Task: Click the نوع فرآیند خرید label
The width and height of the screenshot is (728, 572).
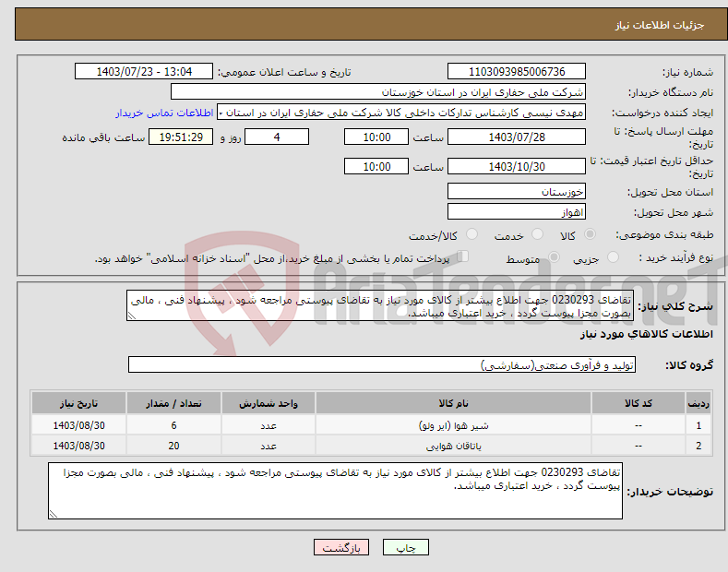Action: 676,257
